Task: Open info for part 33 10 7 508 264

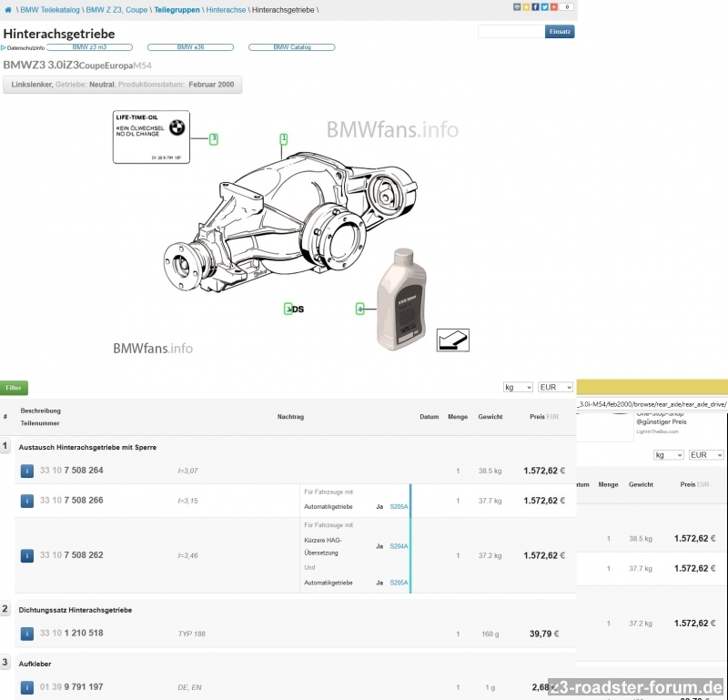Action: pos(28,471)
